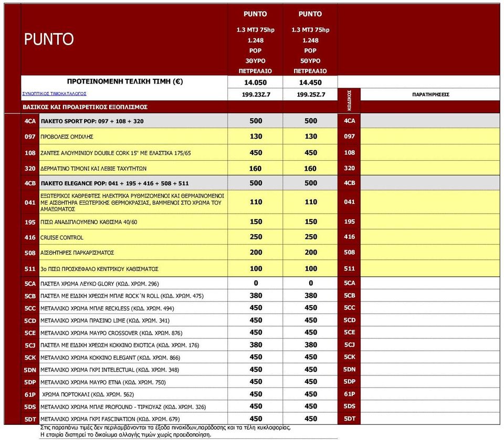Click 3ο ΠΙΣΩ ΠΡΟΣΚΕΦΑΛΟ ΚΕΝΤΡΙΚΟΥ ΚΑΘΙΣΜΑΤΟΣ
The image size is (504, 440).
[x=99, y=269]
